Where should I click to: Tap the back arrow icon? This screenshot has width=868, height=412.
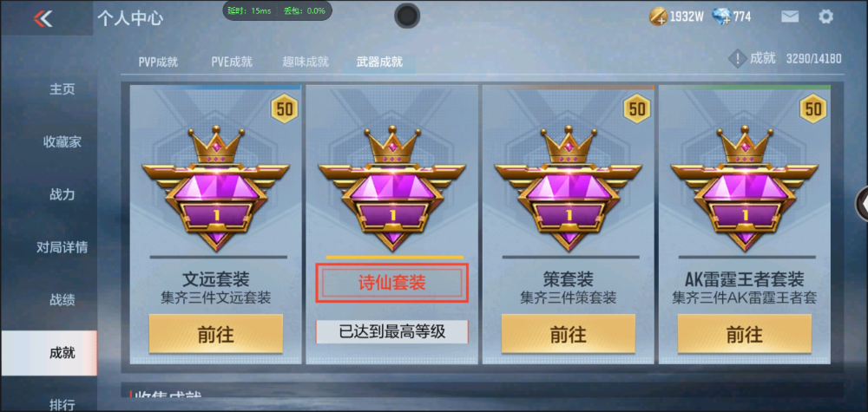(x=43, y=19)
